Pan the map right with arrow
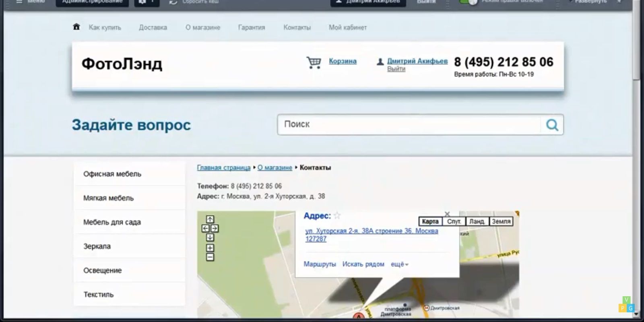The image size is (644, 322). [215, 229]
